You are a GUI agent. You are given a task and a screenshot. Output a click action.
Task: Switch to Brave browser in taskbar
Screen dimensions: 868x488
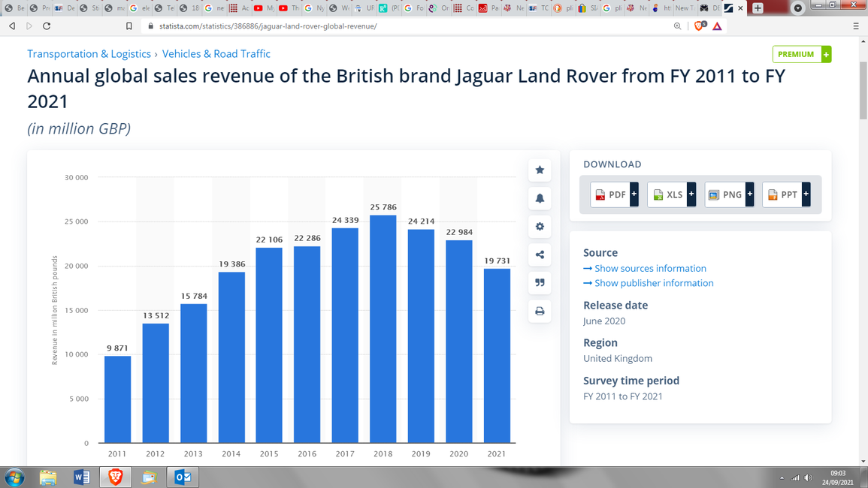coord(115,477)
